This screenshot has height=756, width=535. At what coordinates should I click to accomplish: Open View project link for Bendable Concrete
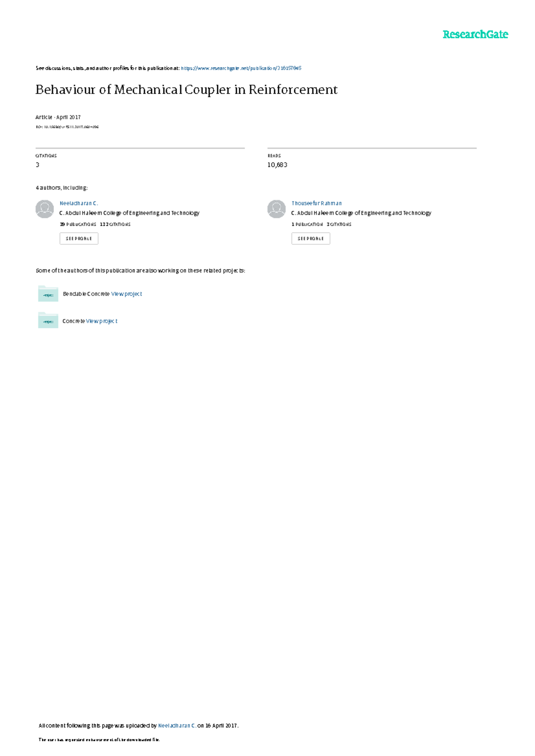point(127,294)
